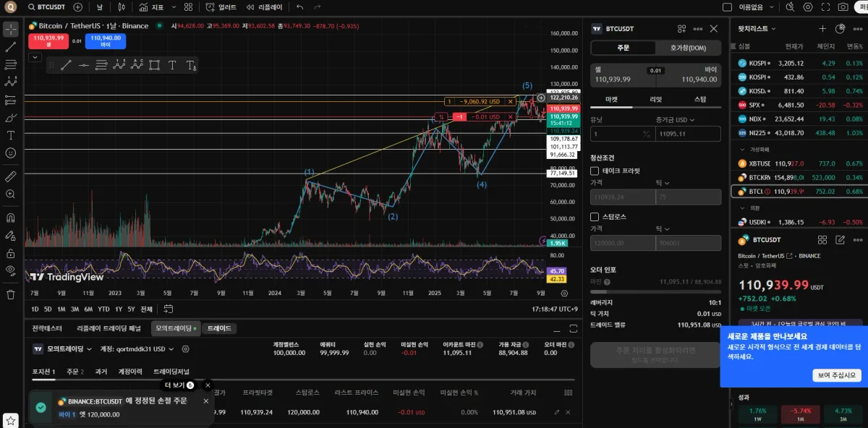Activate the zoom-in magnifier tool
The image size is (868, 428).
(11, 194)
